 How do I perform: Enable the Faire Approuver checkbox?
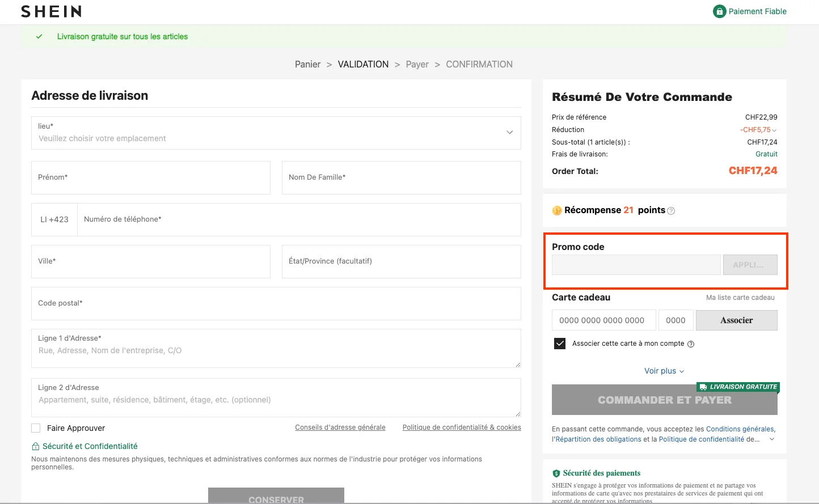click(36, 427)
